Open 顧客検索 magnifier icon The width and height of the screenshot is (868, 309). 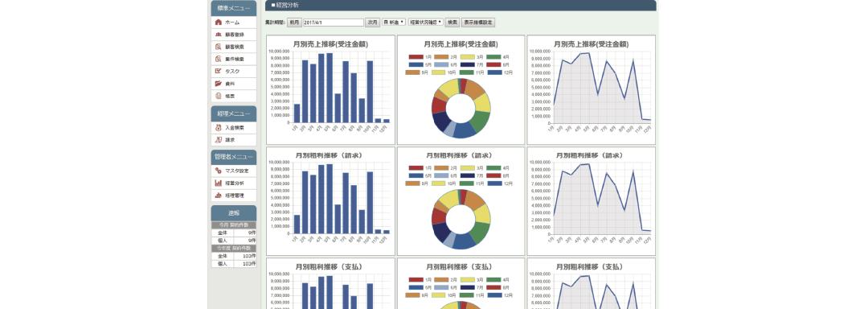218,47
